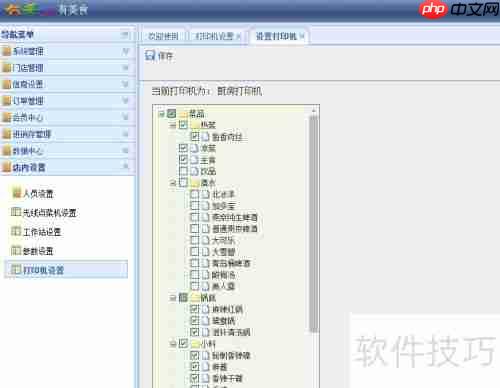The height and width of the screenshot is (388, 500).
Task: Click the 人员设置 item icon
Action: coord(17,193)
